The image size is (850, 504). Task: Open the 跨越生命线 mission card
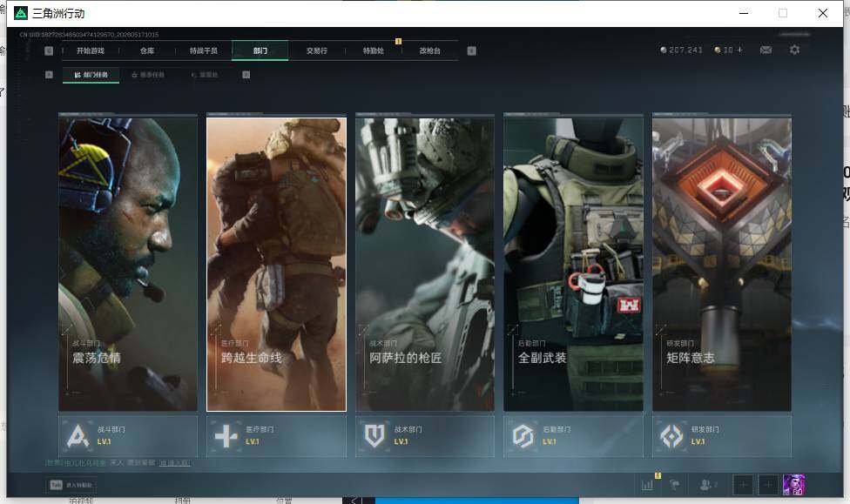pyautogui.click(x=276, y=265)
